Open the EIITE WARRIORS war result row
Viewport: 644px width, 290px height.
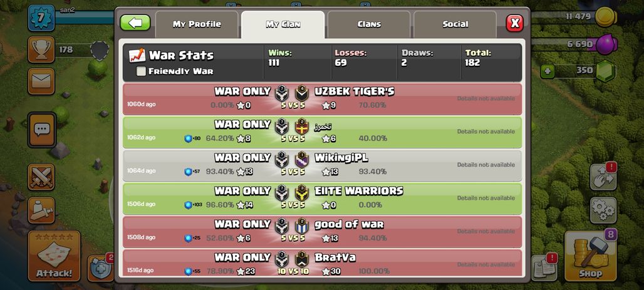tap(323, 199)
